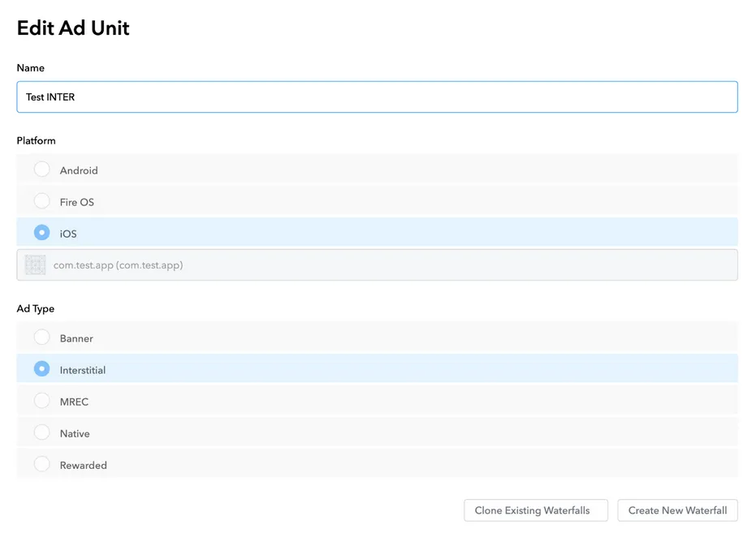Viewport: 756px width, 542px height.
Task: Click the app placeholder icon thumbnail
Action: tap(35, 265)
